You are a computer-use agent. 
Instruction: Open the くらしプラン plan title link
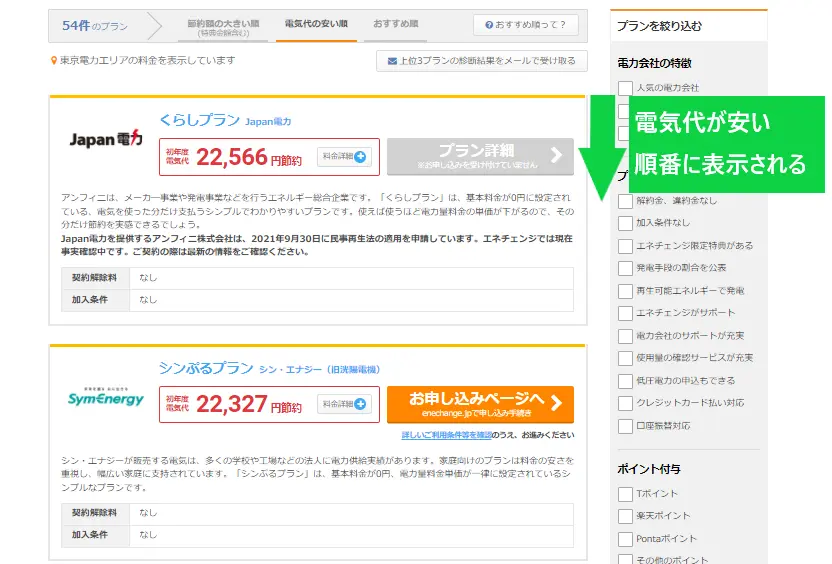click(199, 120)
